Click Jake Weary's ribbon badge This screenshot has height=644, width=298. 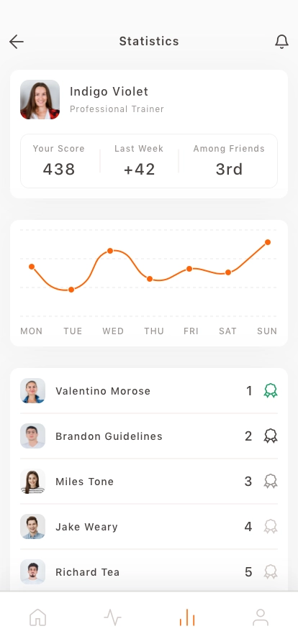pos(271,526)
